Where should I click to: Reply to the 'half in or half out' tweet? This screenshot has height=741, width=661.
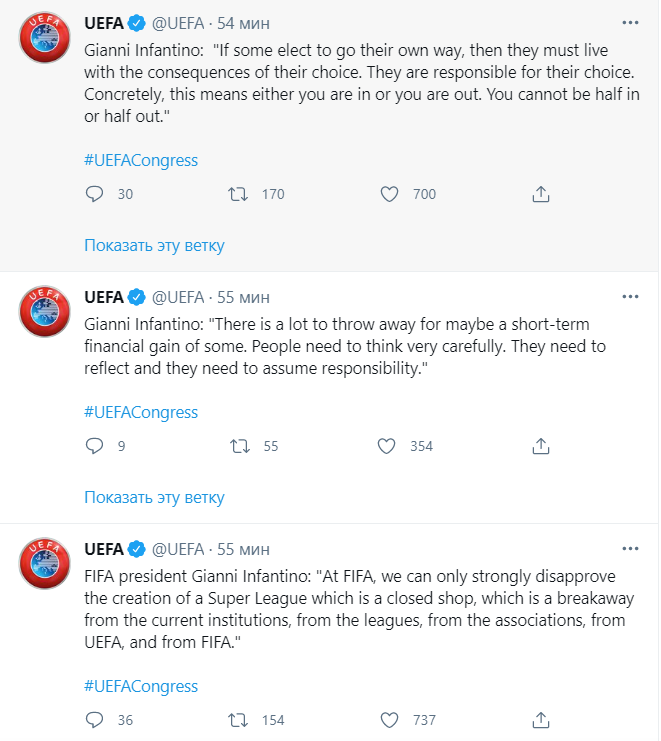(95, 194)
